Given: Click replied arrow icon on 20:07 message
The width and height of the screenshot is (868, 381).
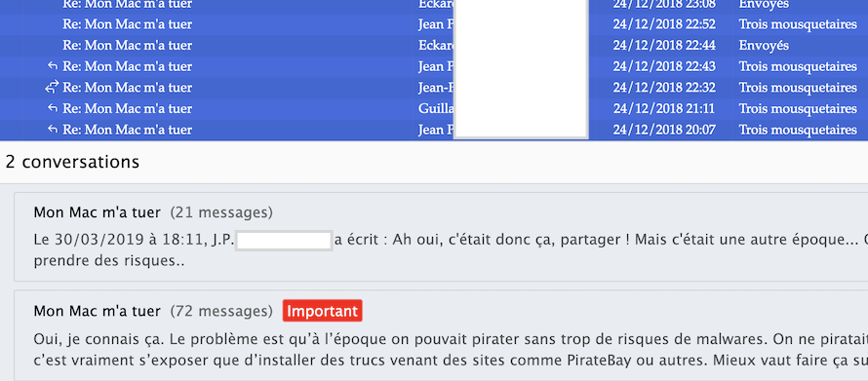Looking at the screenshot, I should pyautogui.click(x=53, y=130).
